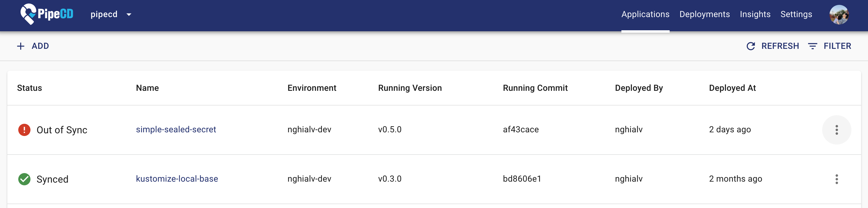Navigate to Settings in the header
The width and height of the screenshot is (868, 208).
click(x=796, y=14)
